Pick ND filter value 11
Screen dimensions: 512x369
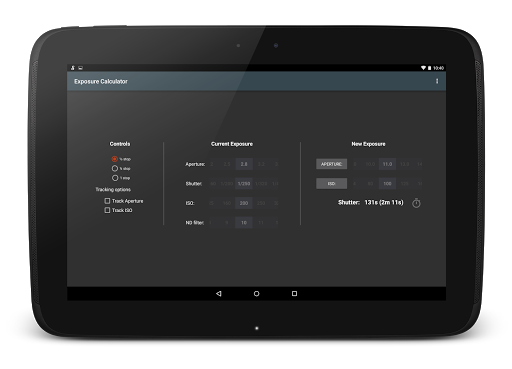pyautogui.click(x=261, y=223)
